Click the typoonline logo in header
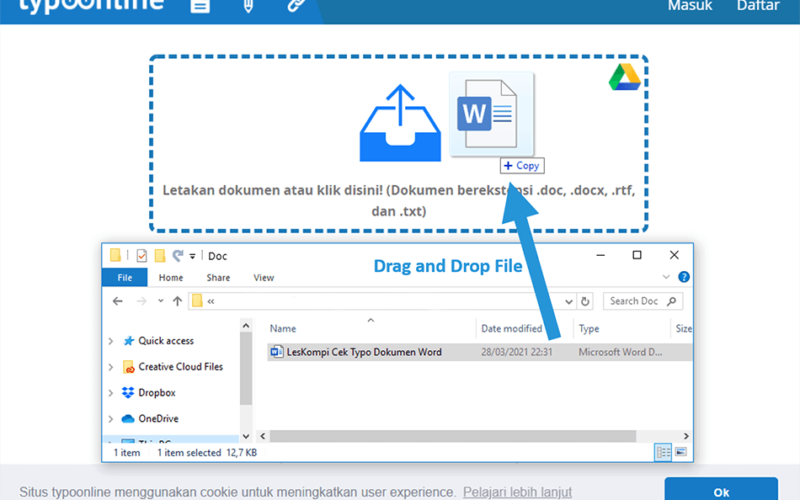Viewport: 800px width, 500px height. tap(91, 5)
